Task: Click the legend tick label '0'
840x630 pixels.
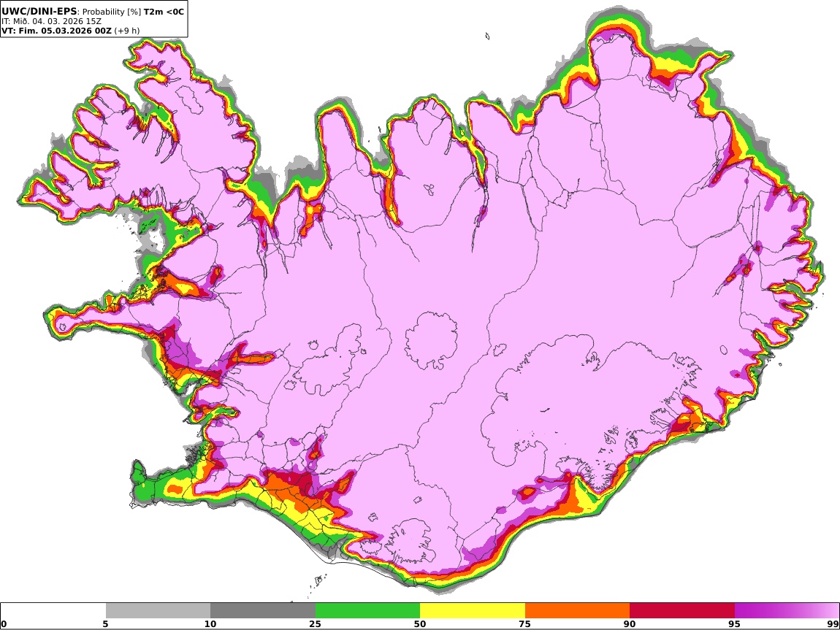Action: (4, 624)
